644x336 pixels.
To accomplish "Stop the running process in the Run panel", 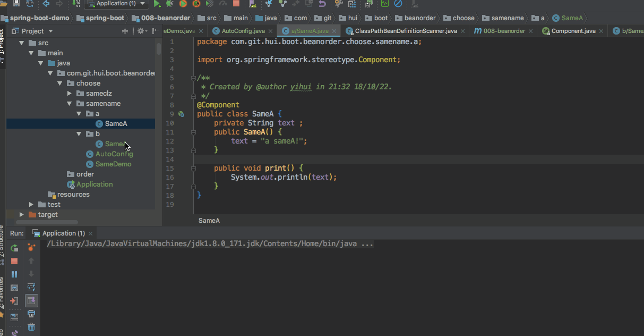I will [15, 261].
